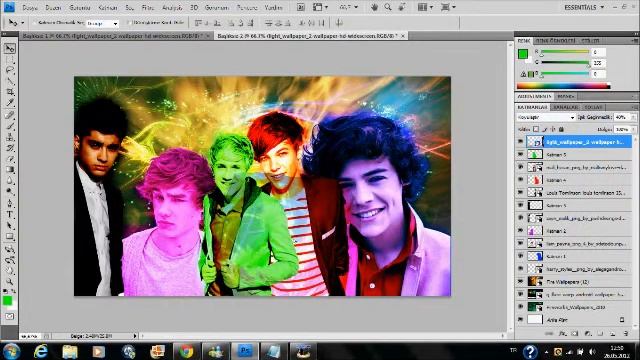Select the Lasso tool
The height and width of the screenshot is (360, 640).
pos(10,70)
